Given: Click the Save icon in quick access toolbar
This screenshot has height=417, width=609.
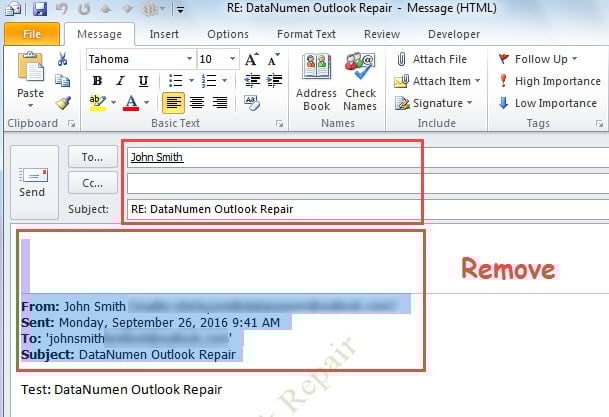Looking at the screenshot, I should (40, 9).
